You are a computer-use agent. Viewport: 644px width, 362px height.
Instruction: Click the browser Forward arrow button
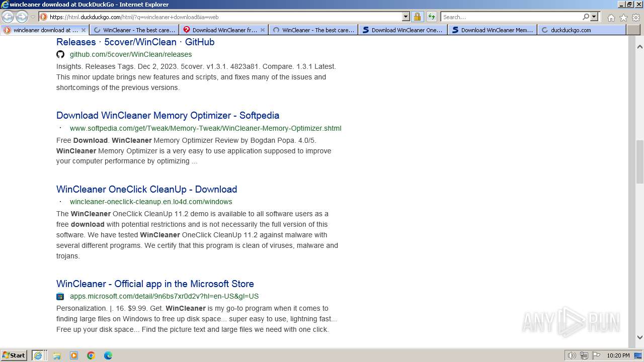tap(22, 17)
